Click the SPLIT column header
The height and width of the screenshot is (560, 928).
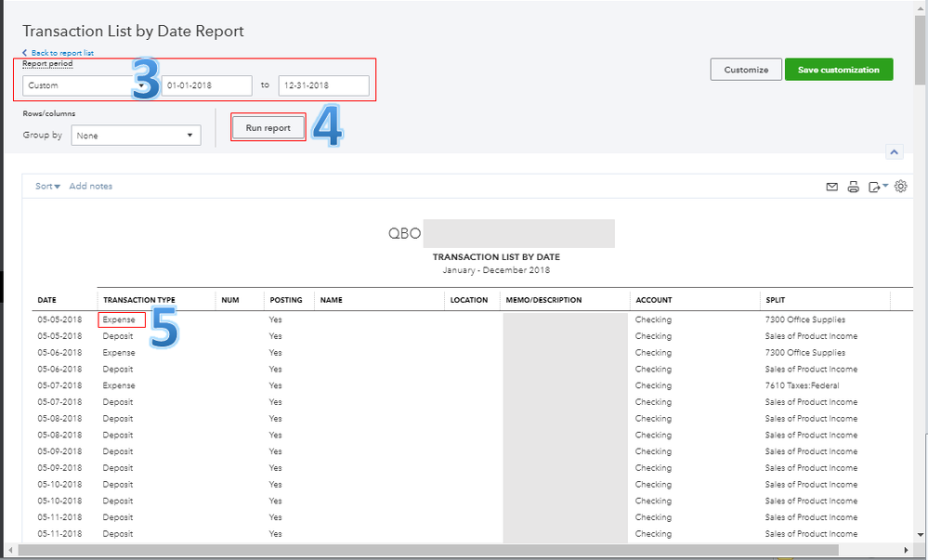[775, 300]
